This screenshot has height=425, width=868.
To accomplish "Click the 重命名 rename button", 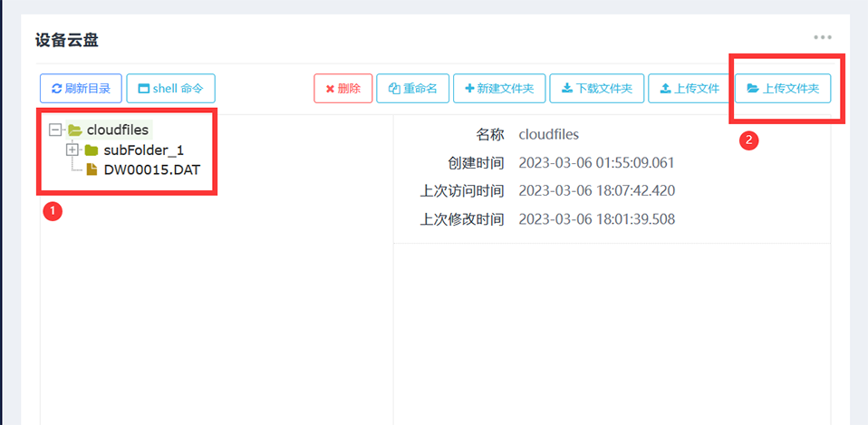I will click(412, 89).
